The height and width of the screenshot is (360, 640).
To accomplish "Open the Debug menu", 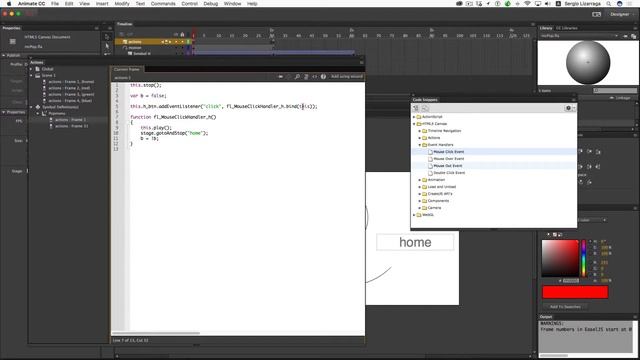I will point(211,3).
